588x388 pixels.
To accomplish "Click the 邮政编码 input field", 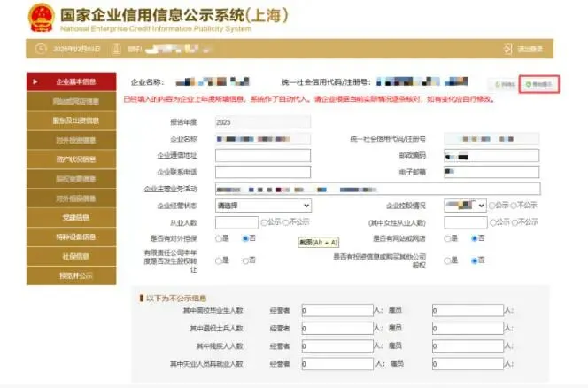I will tap(491, 155).
